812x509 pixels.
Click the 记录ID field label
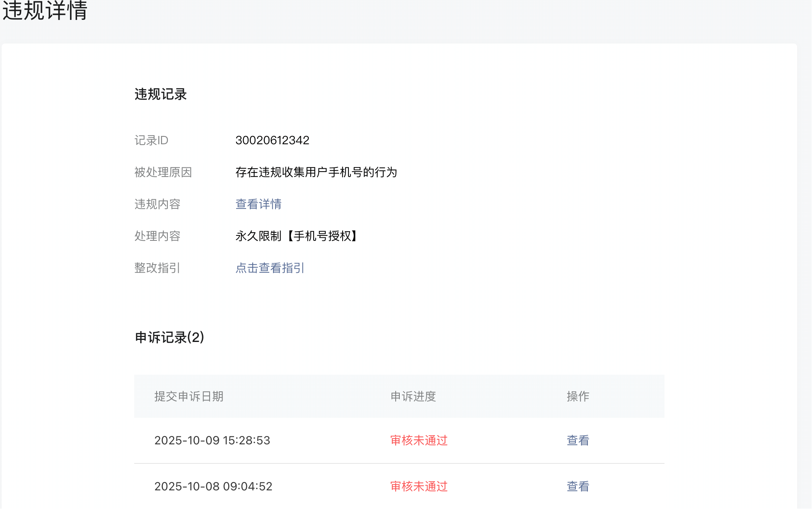pyautogui.click(x=151, y=140)
